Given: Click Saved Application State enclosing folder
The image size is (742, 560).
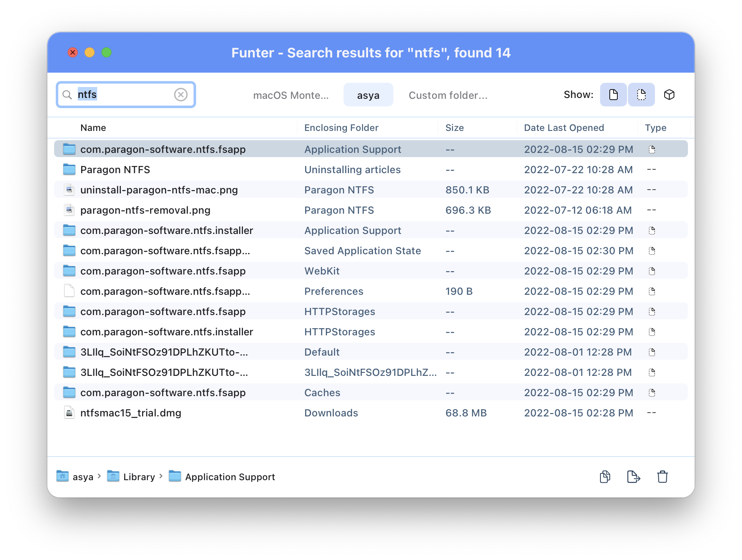Looking at the screenshot, I should 363,251.
